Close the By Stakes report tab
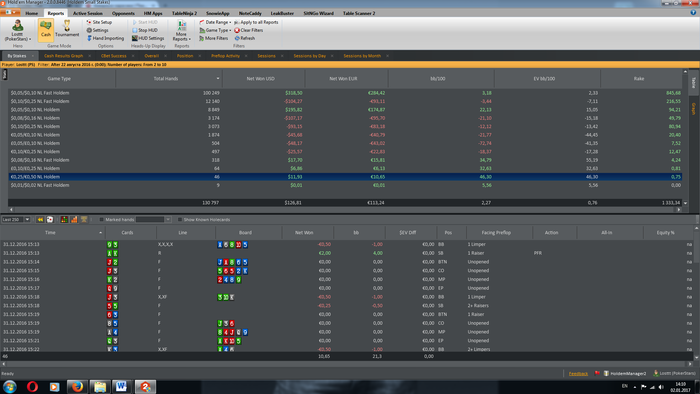This screenshot has height=394, width=700. (x=33, y=56)
